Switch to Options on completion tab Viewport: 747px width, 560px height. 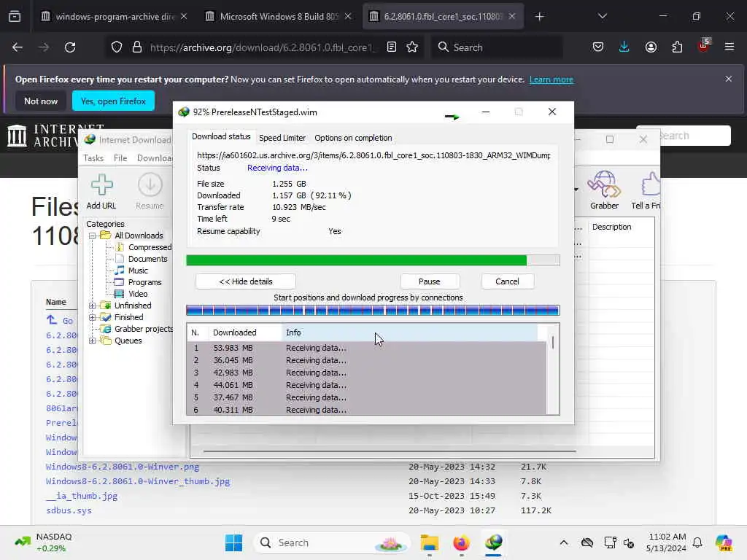point(353,138)
